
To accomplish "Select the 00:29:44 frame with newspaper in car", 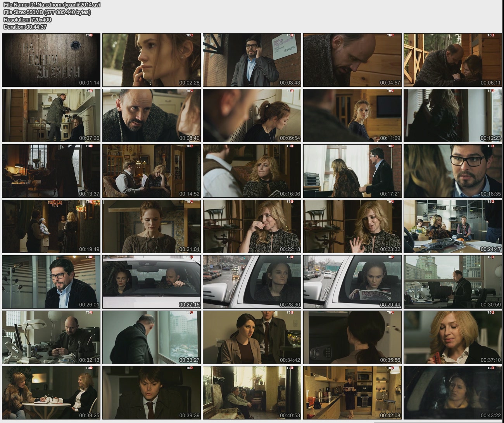I will click(352, 282).
